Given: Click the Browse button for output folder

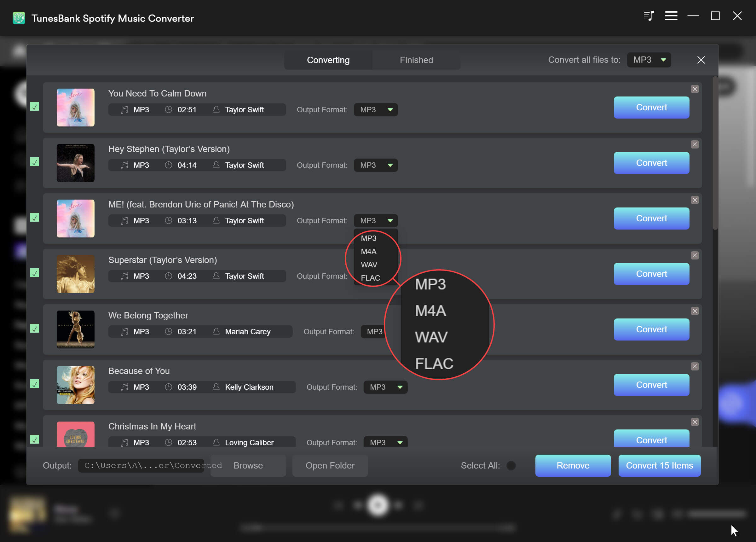Looking at the screenshot, I should click(247, 465).
